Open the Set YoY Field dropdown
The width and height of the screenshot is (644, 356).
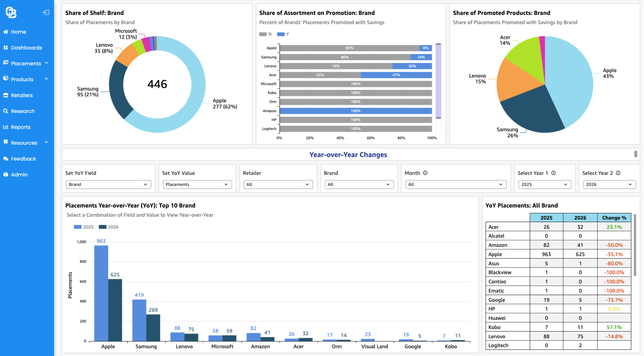[108, 184]
